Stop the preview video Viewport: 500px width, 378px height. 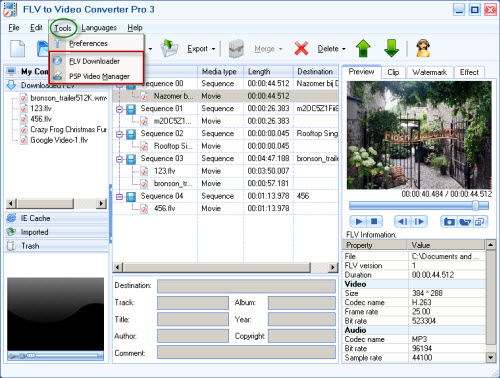click(374, 222)
